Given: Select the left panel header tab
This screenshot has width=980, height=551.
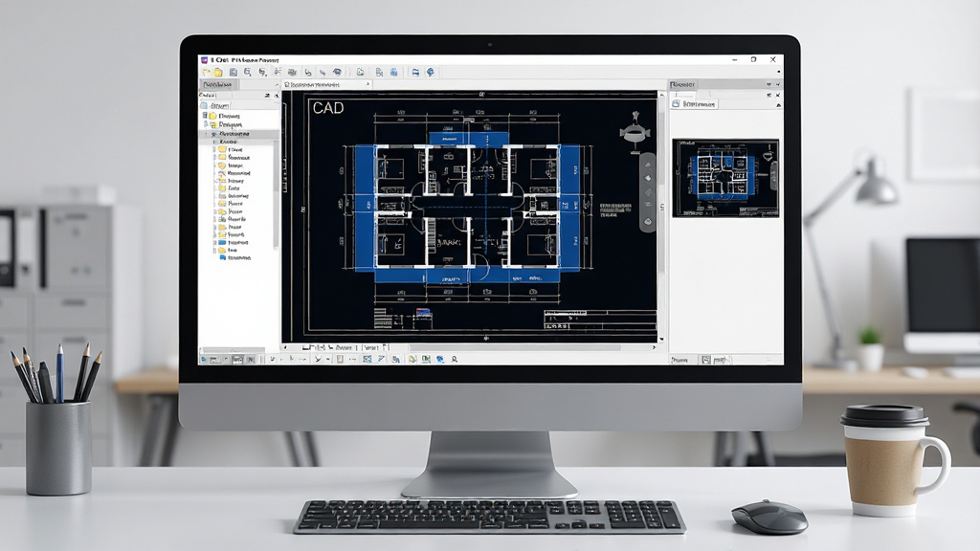Looking at the screenshot, I should [x=218, y=84].
